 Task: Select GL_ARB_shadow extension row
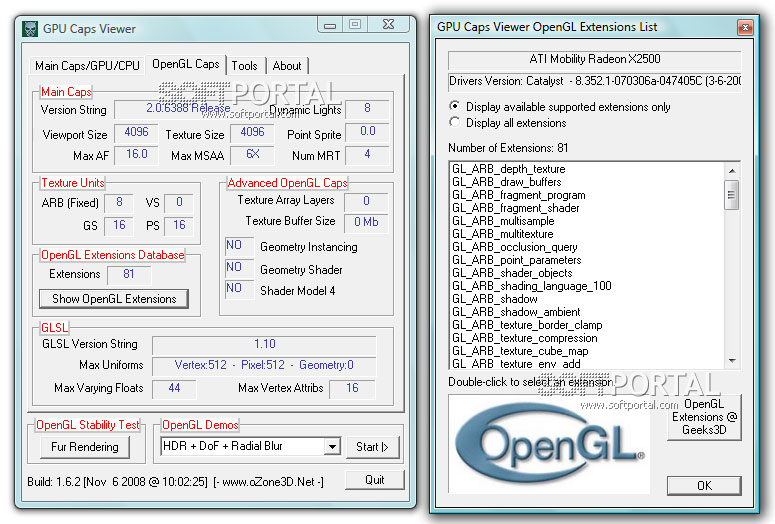[495, 299]
